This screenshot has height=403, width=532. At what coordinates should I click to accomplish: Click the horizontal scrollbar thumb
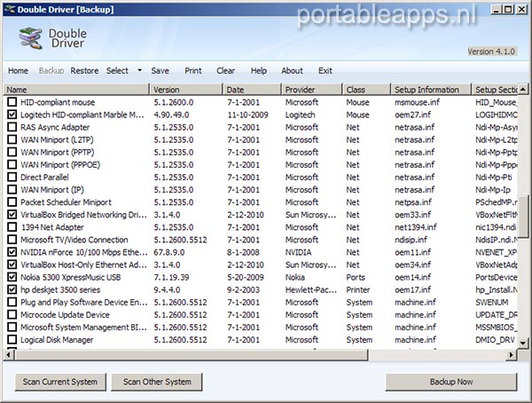[191, 355]
